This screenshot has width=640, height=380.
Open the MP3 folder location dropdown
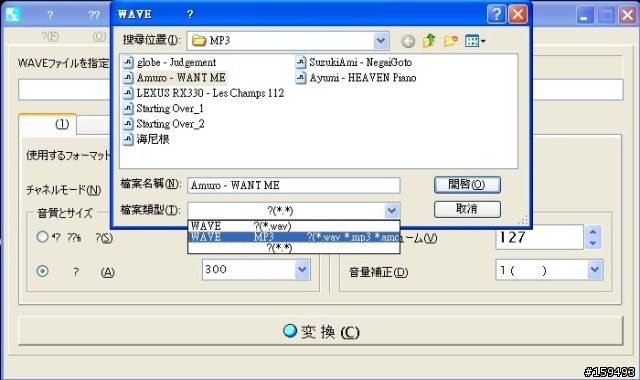point(380,40)
